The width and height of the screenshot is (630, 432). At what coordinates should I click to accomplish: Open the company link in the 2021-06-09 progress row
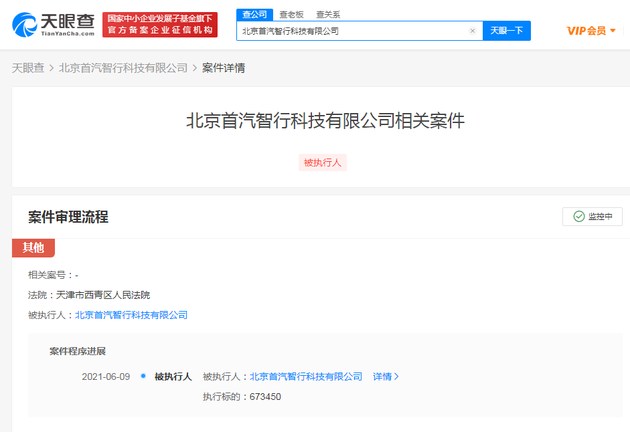pyautogui.click(x=306, y=377)
